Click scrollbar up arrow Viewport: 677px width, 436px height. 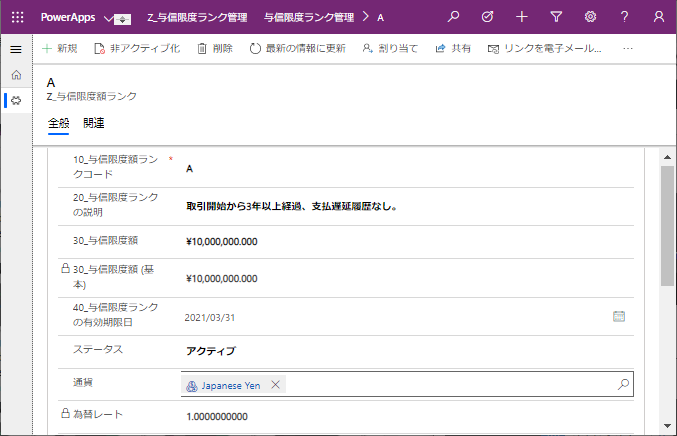[668, 158]
